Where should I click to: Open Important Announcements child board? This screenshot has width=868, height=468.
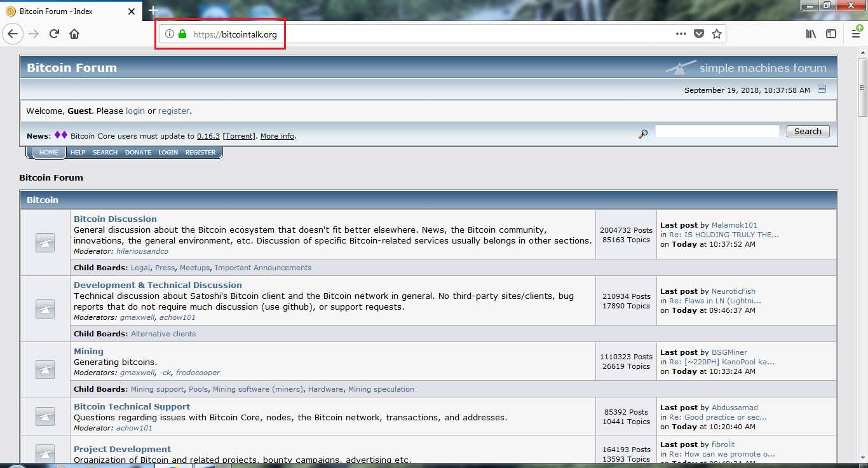(263, 268)
